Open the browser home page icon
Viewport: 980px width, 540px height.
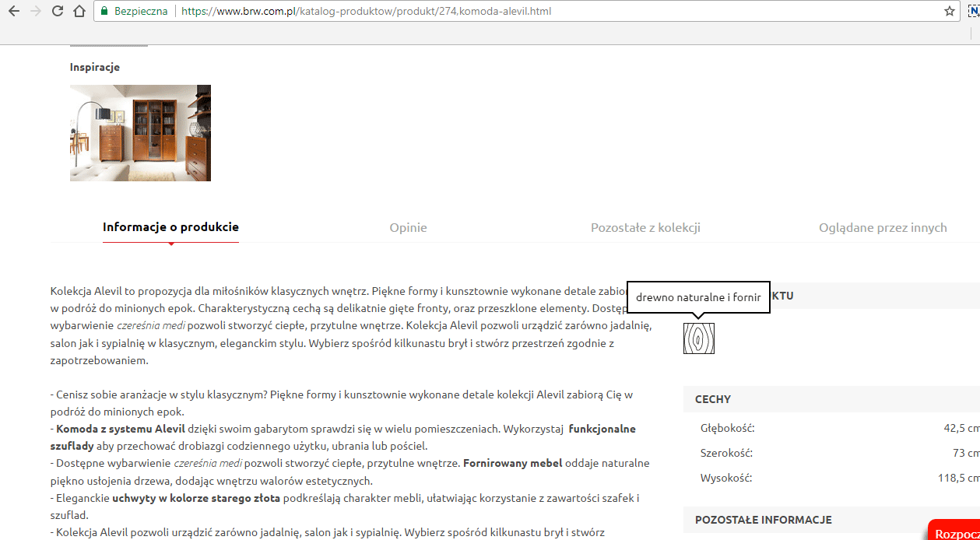79,12
